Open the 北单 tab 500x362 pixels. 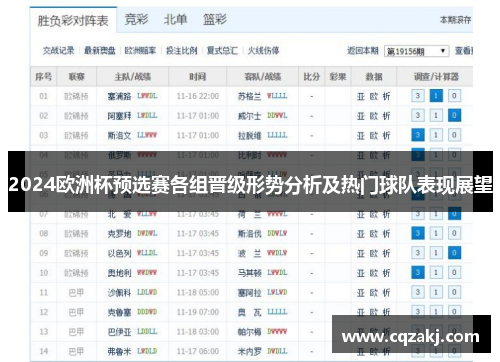[x=175, y=19]
